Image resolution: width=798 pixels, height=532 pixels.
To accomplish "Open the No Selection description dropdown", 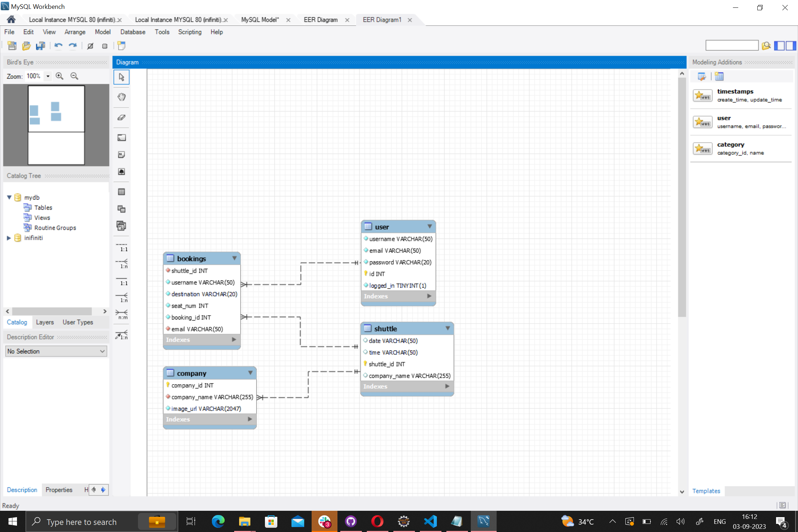I will point(56,351).
